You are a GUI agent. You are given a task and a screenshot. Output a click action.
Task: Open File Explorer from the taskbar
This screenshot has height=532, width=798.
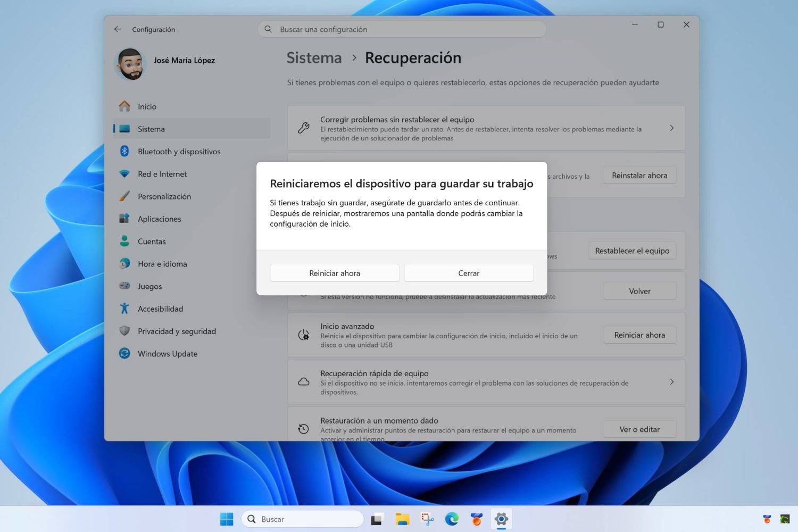402,519
